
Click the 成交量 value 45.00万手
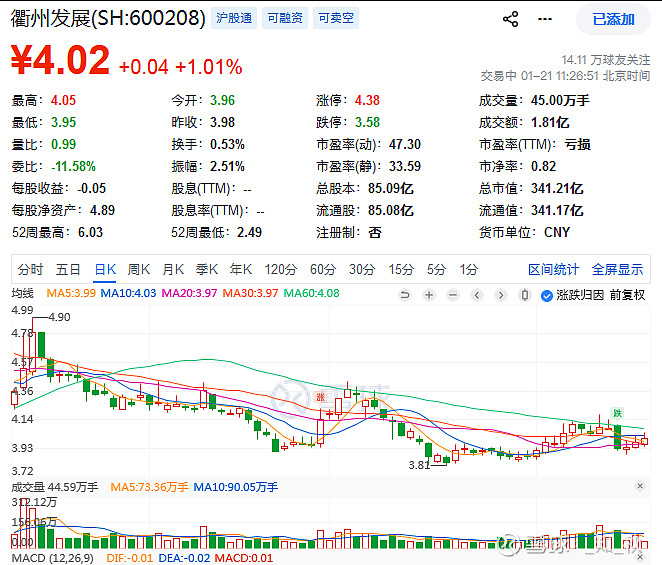click(x=560, y=101)
